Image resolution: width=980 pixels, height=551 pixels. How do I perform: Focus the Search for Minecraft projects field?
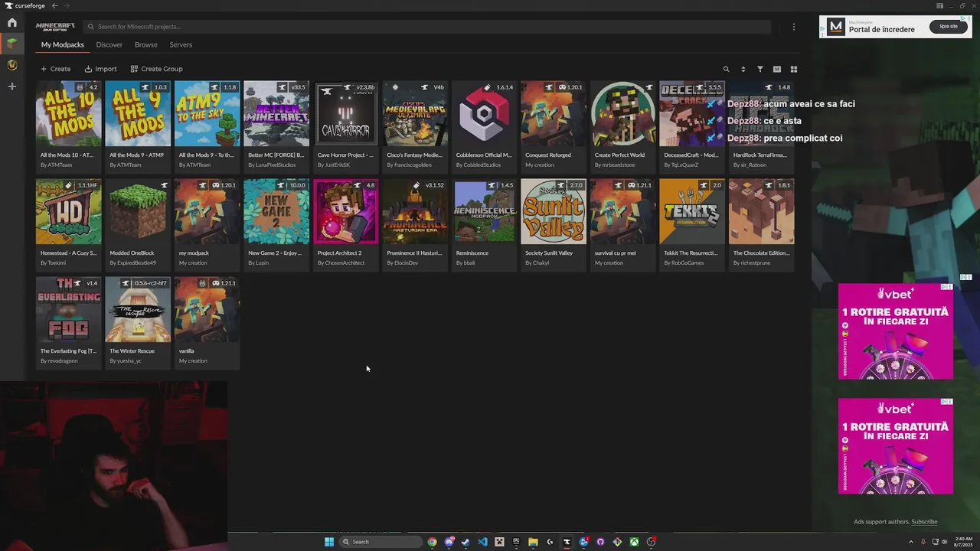[x=426, y=27]
